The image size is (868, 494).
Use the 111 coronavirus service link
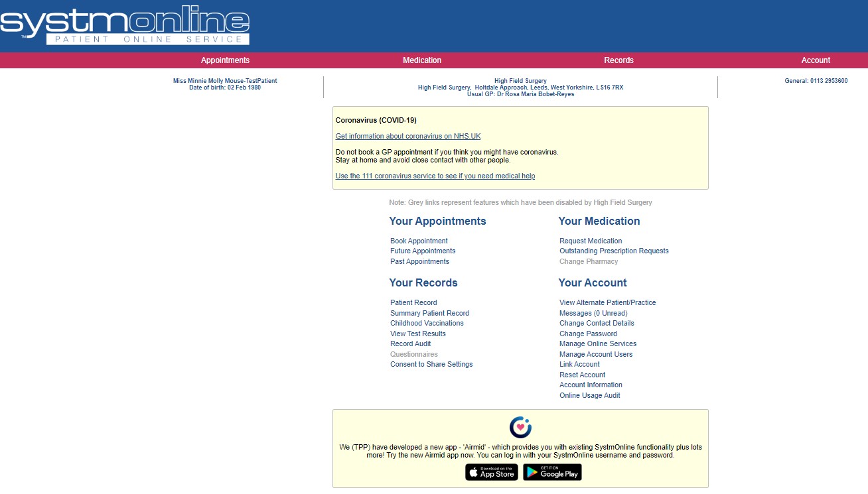435,176
